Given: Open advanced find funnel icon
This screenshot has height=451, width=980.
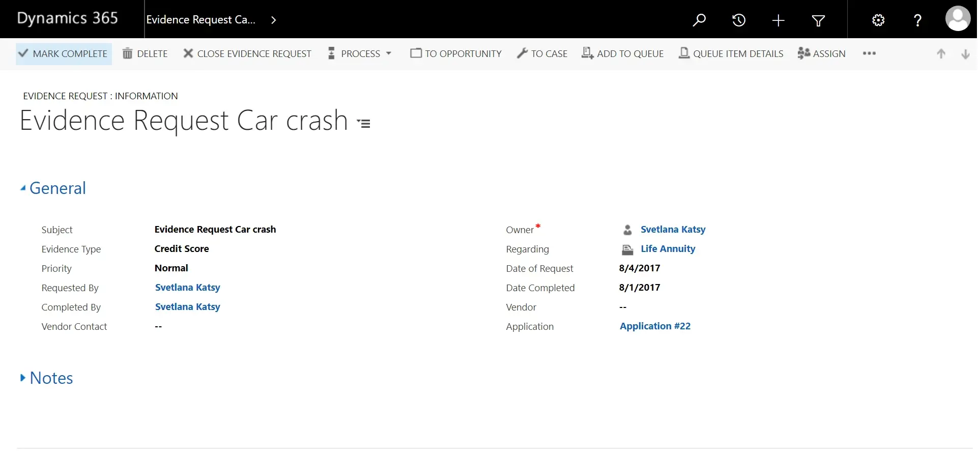Looking at the screenshot, I should (x=818, y=20).
